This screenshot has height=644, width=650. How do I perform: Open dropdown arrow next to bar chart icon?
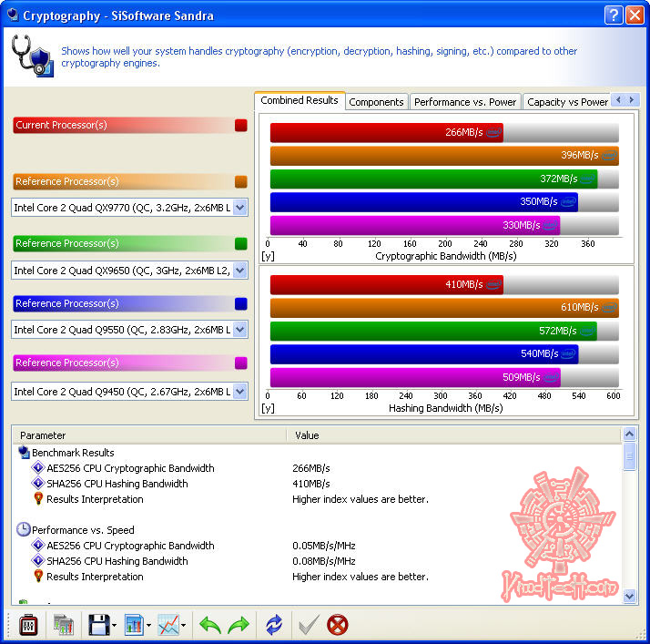tap(148, 626)
